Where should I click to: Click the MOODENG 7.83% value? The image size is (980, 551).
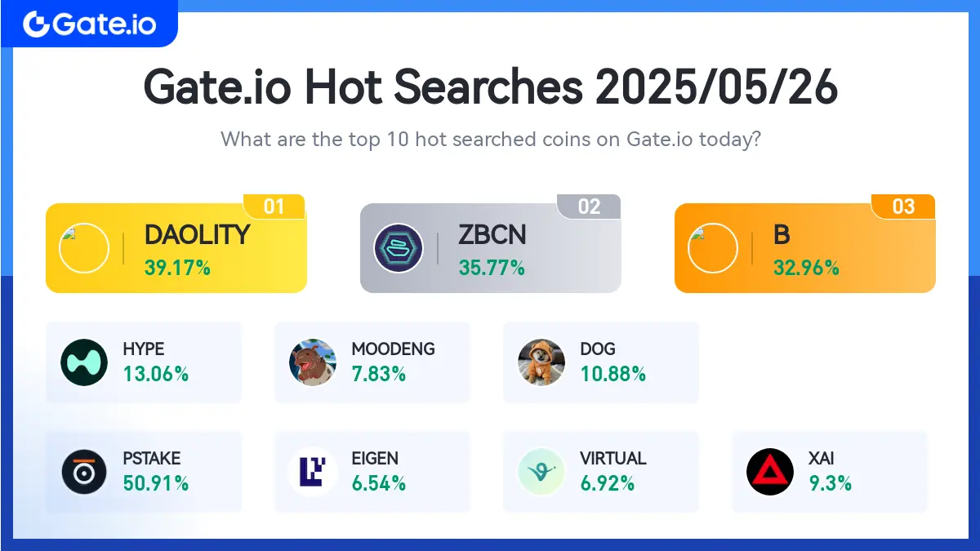(379, 374)
